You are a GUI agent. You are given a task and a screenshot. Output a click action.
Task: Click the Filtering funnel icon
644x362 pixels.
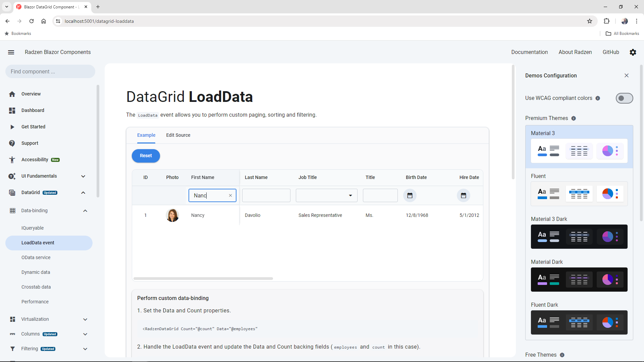point(12,349)
